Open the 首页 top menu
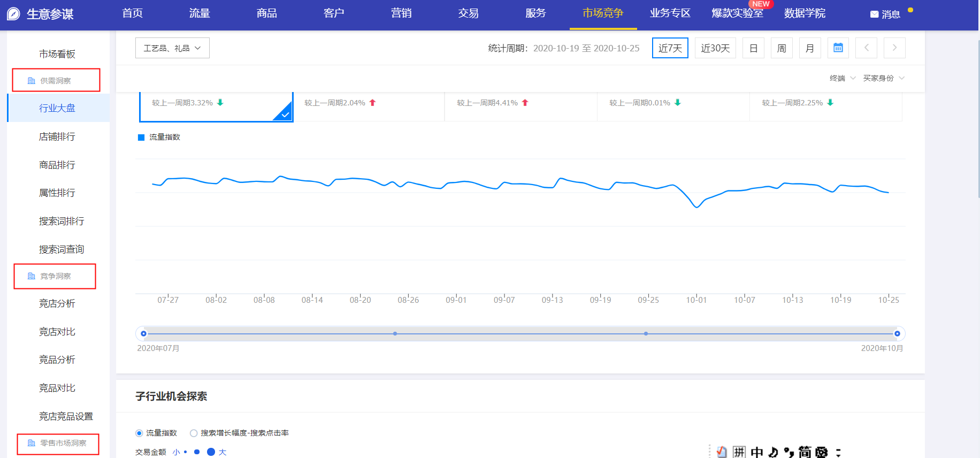This screenshot has width=980, height=458. (x=132, y=13)
